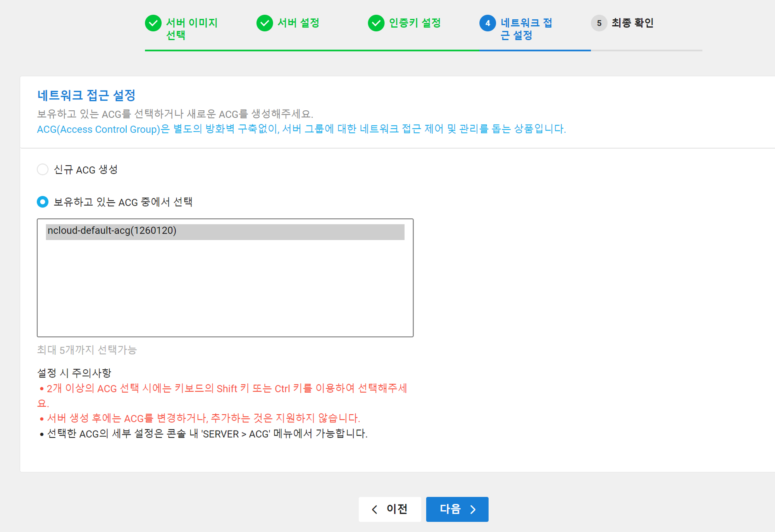
Task: Click step 4 circle icon
Action: pyautogui.click(x=487, y=23)
